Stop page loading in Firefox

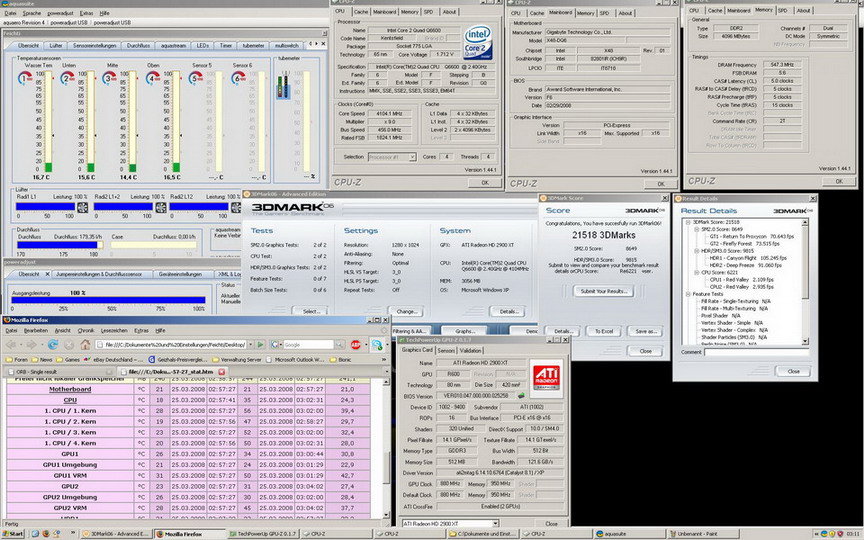coord(69,344)
